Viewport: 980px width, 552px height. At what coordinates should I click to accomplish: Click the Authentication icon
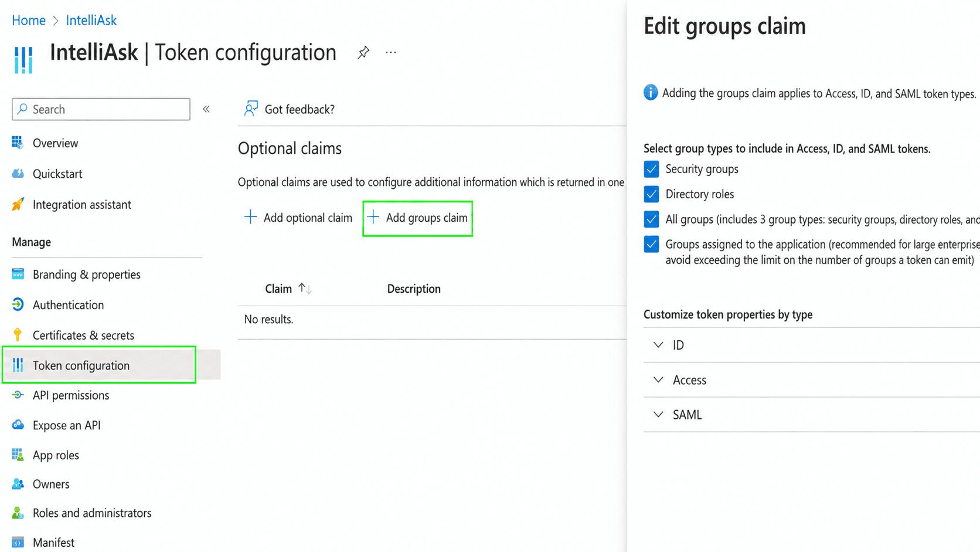(x=18, y=304)
